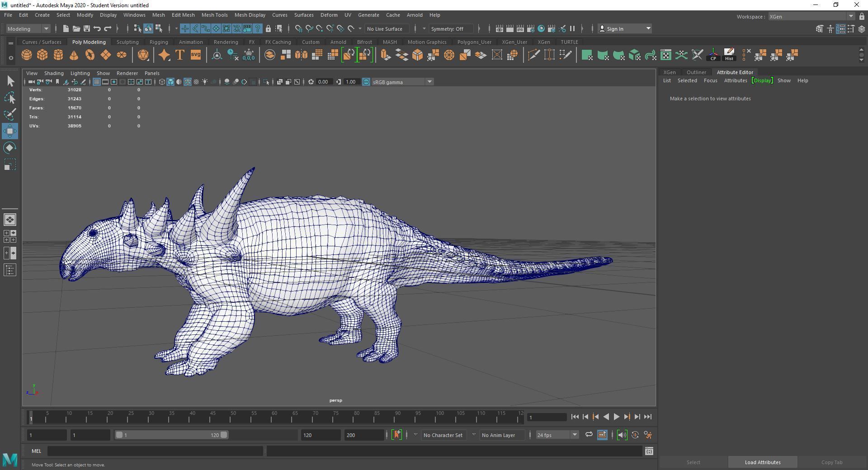The height and width of the screenshot is (470, 868).
Task: Click the MEL script language label
Action: tap(36, 451)
